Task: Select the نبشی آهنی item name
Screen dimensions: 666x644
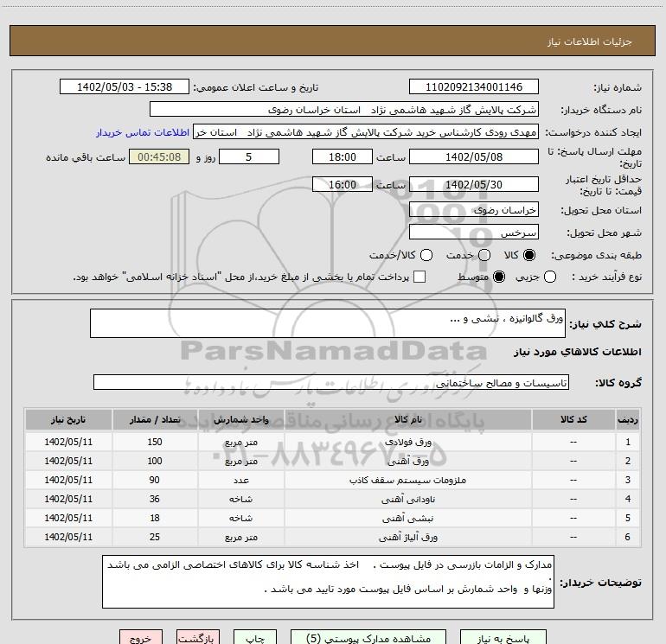Action: click(408, 519)
